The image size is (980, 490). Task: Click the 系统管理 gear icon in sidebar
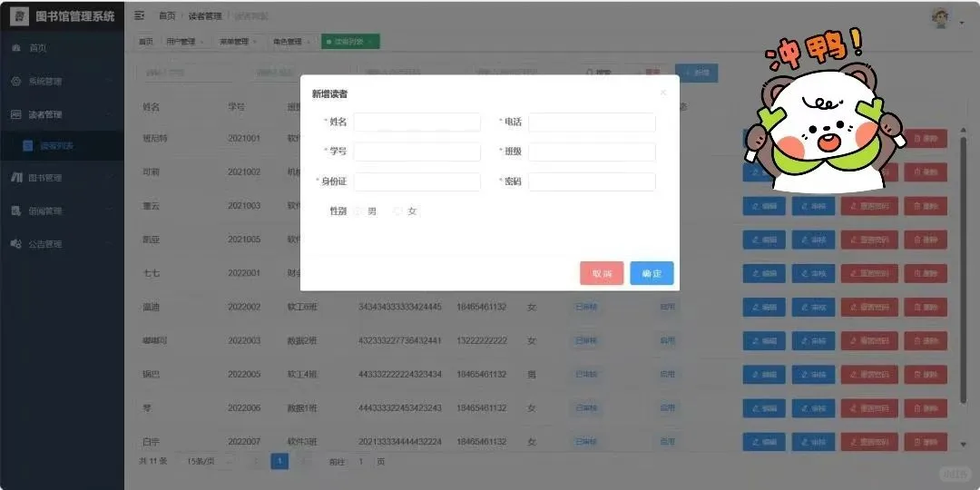16,82
